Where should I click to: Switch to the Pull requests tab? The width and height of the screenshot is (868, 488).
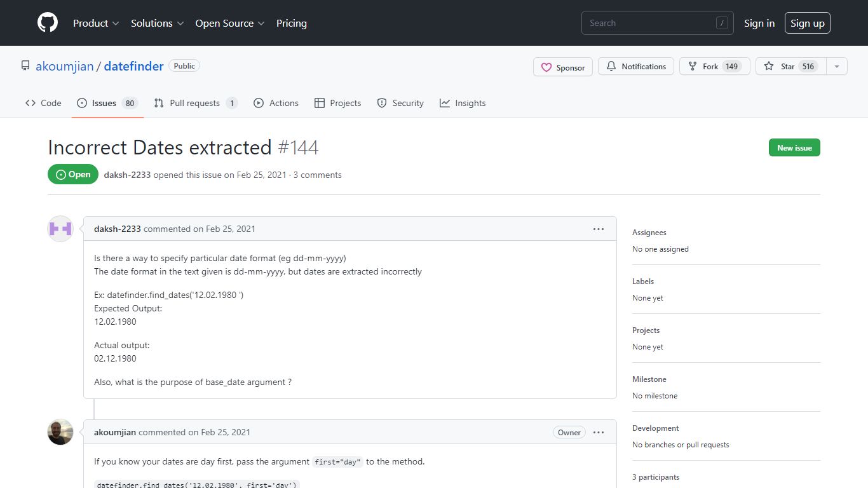pos(196,103)
